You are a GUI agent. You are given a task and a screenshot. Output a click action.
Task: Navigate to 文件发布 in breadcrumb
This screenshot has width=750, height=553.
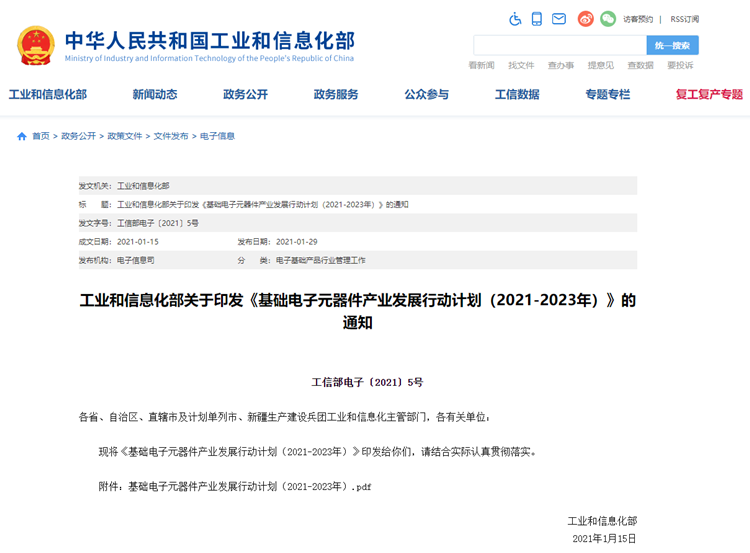[x=170, y=136]
